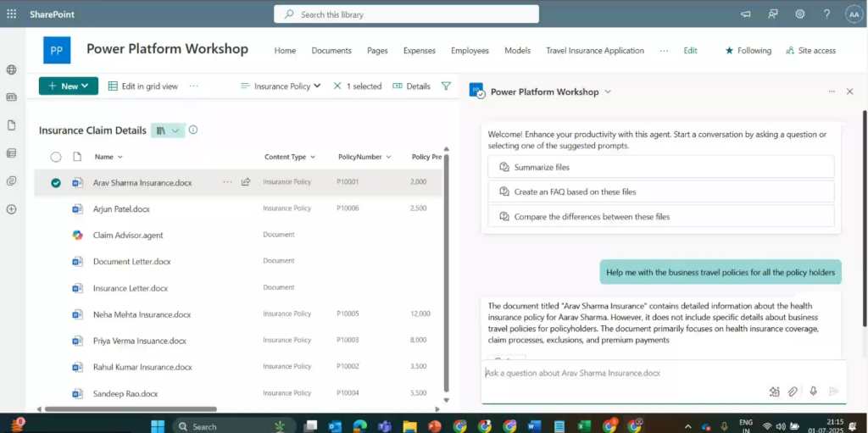868x433 pixels.
Task: Open Travel Insurance Application nav link
Action: (595, 50)
